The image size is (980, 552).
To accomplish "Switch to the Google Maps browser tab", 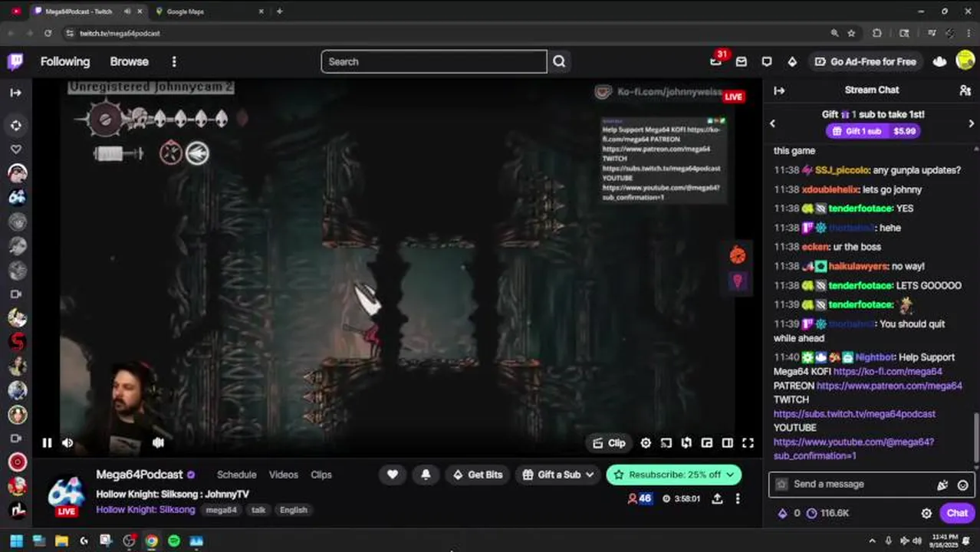I will [207, 11].
